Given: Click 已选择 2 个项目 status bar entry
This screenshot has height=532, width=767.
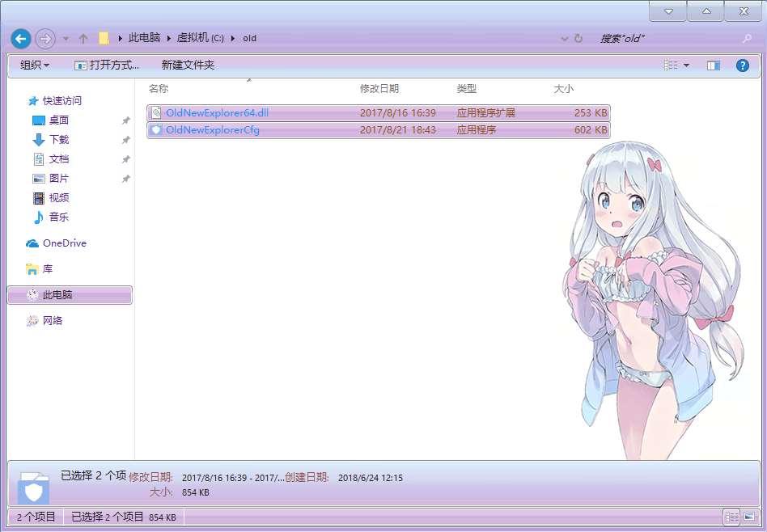Looking at the screenshot, I should (x=123, y=517).
